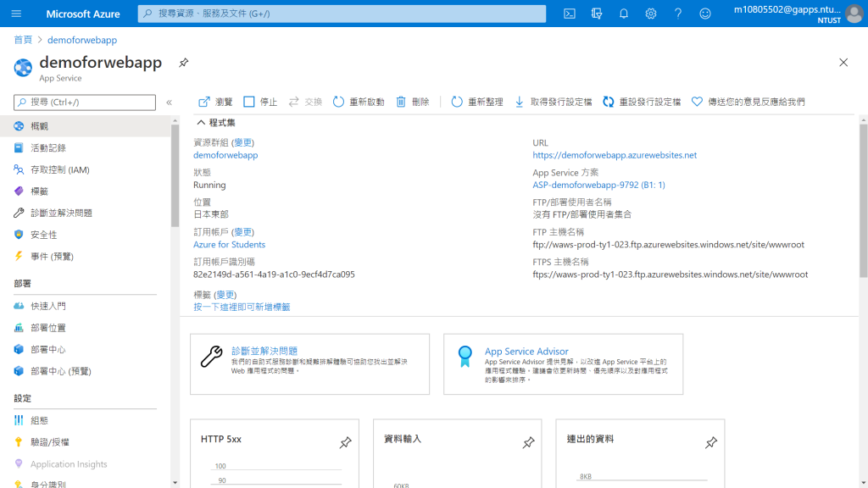868x488 pixels.
Task: Pin the HTTP 5xx chart
Action: 346,442
